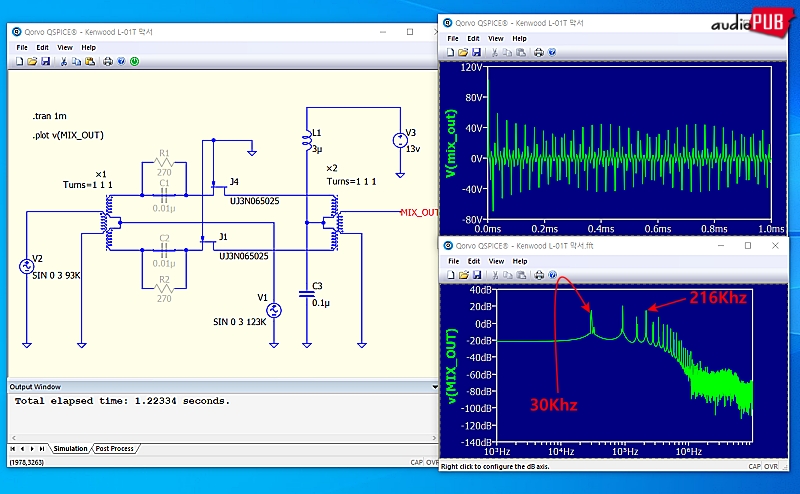This screenshot has height=494, width=800.
Task: Open File menu in waveform window
Action: coord(453,38)
